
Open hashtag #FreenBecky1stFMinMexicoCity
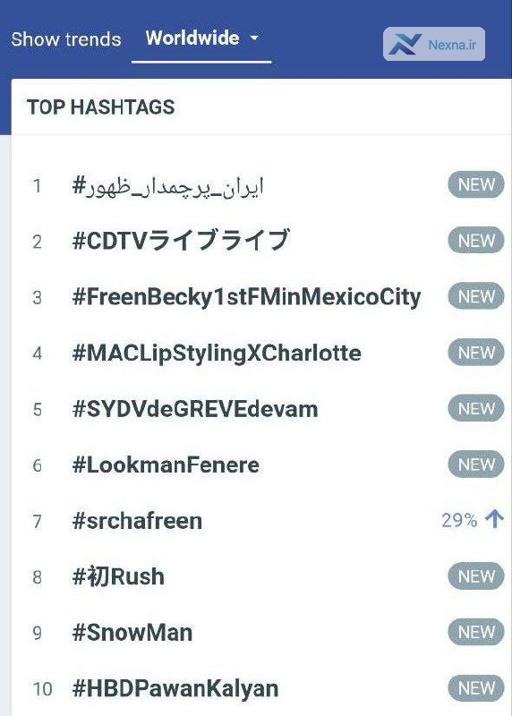247,298
